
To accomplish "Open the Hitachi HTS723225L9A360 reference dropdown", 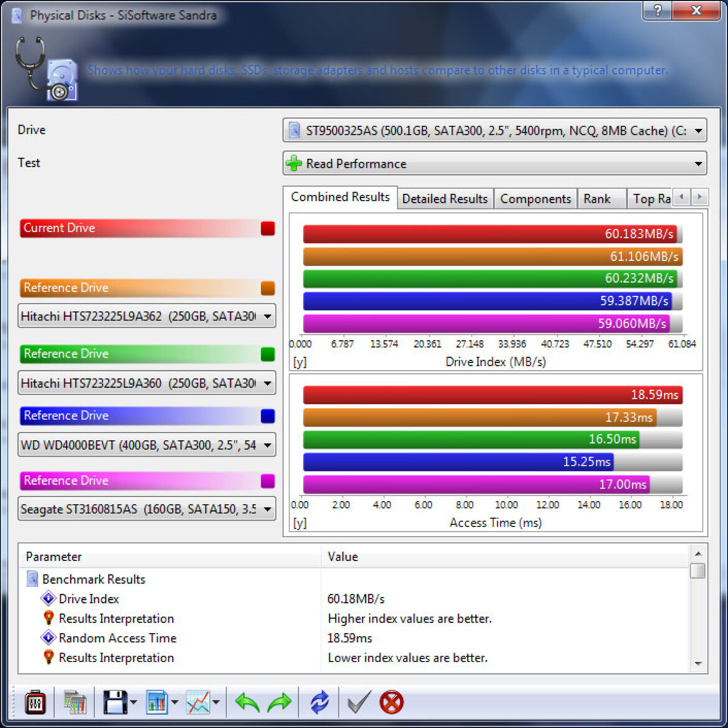I will pyautogui.click(x=147, y=383).
